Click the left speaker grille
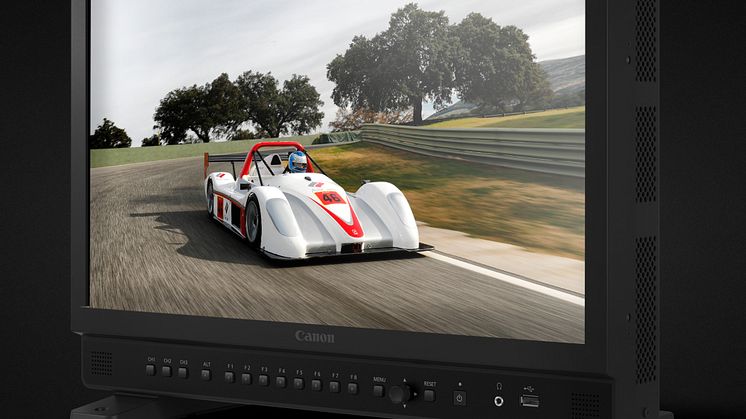Viewport: 746px width, 419px height. pyautogui.click(x=102, y=363)
